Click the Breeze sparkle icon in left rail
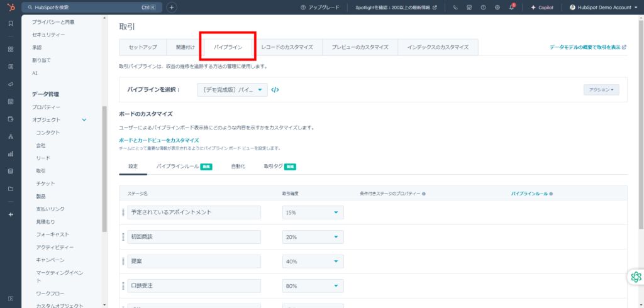644x308 pixels. click(x=11, y=215)
